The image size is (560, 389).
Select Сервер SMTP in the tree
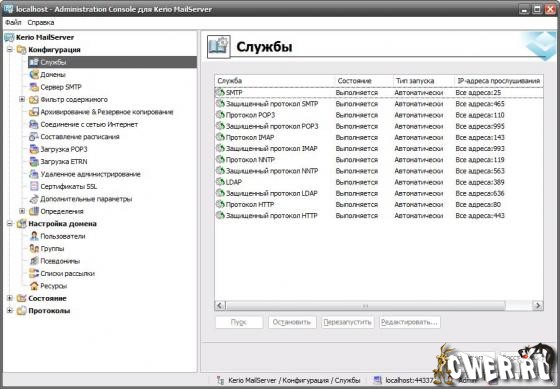click(x=61, y=87)
